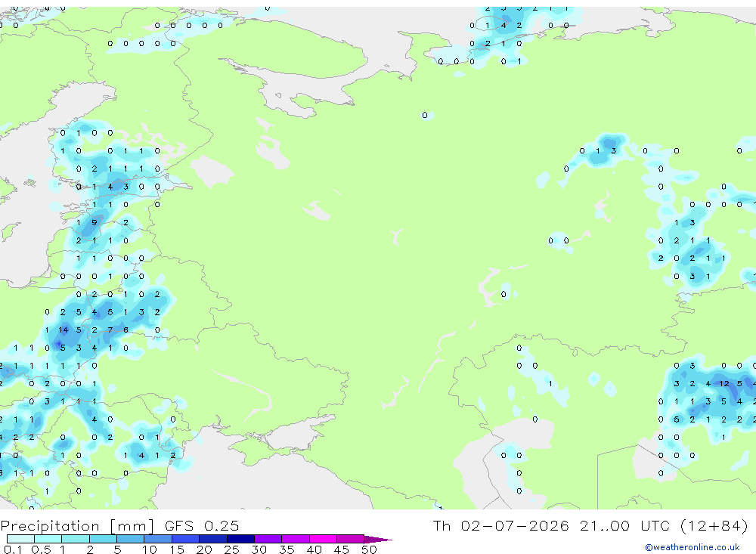Click the legend label '50'
756x554 pixels.
coord(370,549)
